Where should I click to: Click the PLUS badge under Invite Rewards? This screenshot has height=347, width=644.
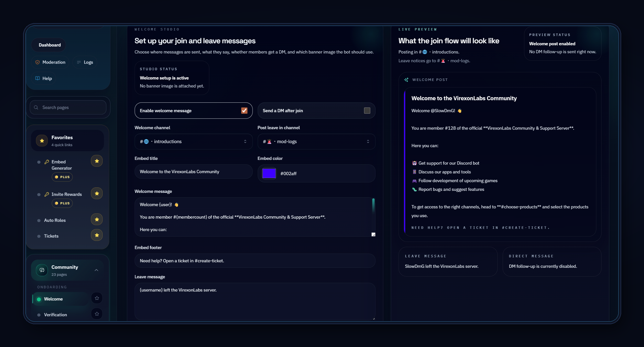pyautogui.click(x=62, y=203)
